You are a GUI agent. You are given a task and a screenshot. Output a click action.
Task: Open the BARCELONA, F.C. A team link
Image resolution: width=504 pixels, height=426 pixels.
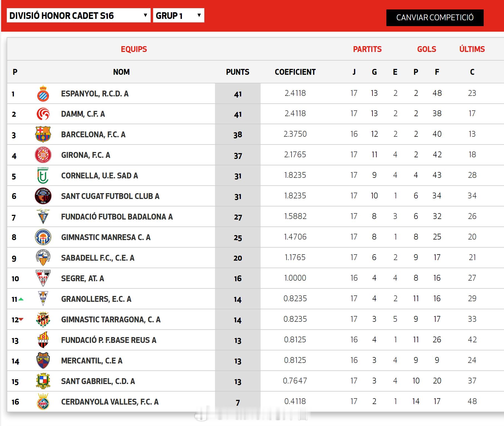tap(93, 134)
